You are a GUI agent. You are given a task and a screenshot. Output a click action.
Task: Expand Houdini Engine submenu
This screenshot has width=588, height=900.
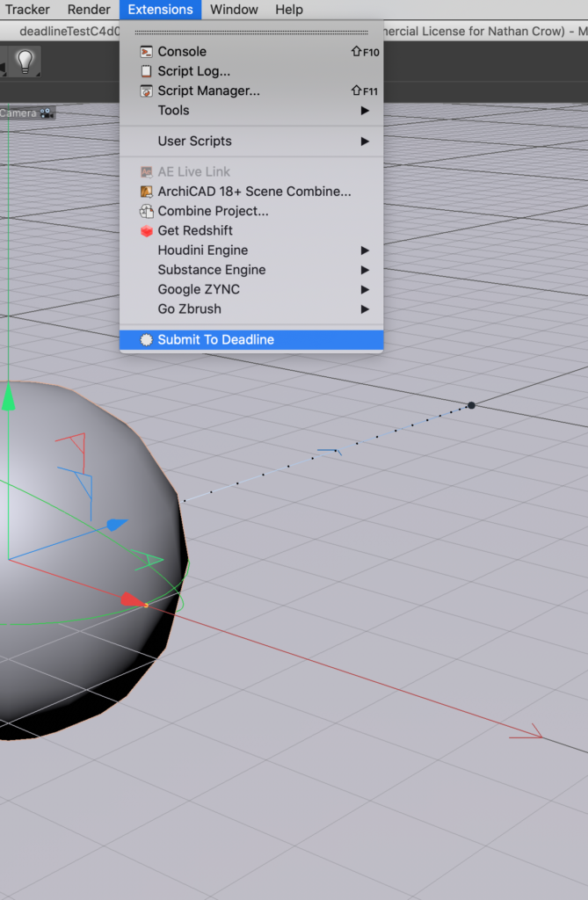pos(251,250)
